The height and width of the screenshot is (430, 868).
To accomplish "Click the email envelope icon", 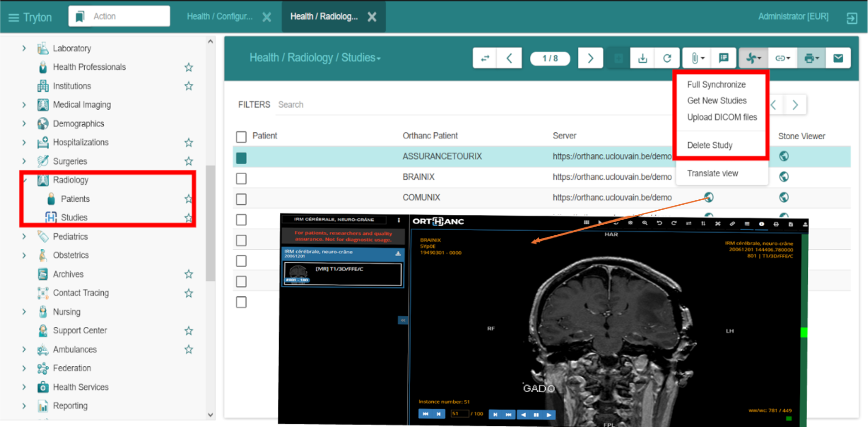I will (838, 58).
